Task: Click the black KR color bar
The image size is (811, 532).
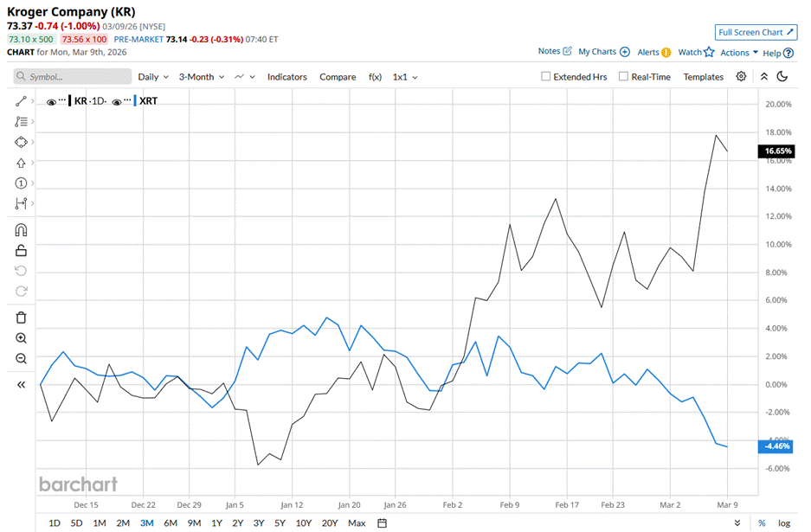Action: coord(70,101)
